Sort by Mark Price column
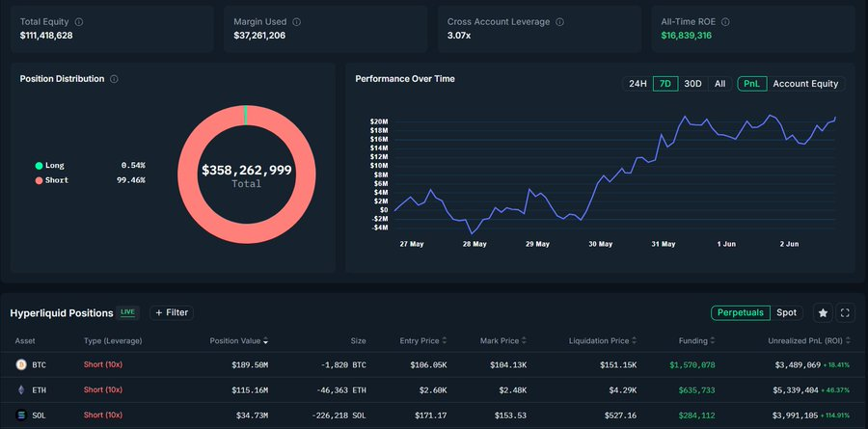 (x=503, y=341)
